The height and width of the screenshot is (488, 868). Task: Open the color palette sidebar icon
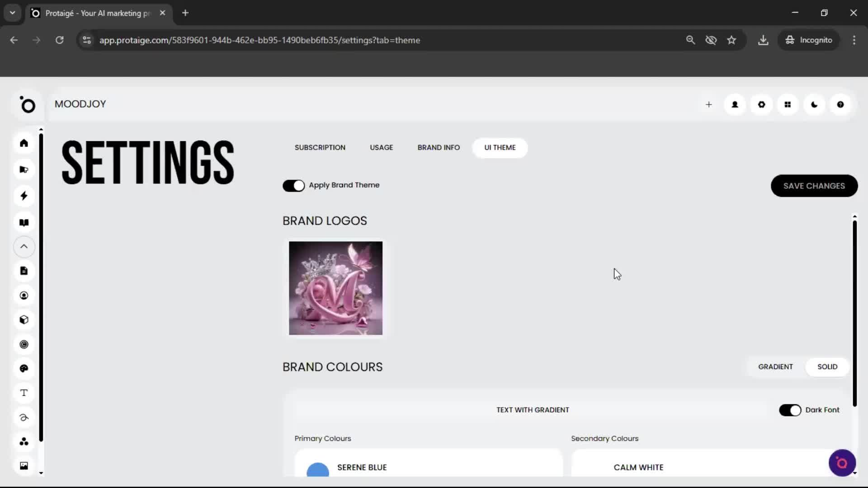click(x=24, y=369)
